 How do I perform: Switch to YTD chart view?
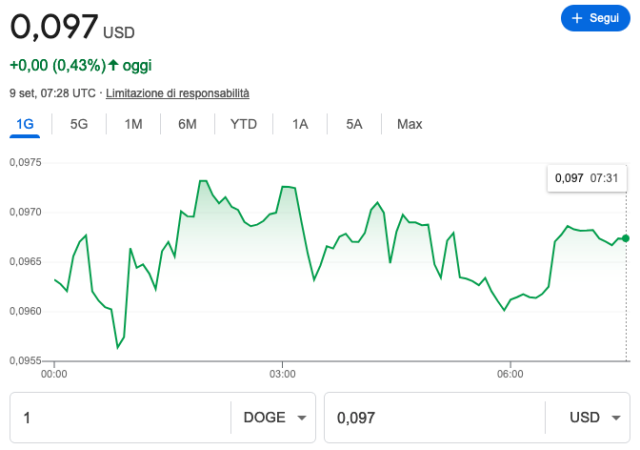(x=243, y=124)
